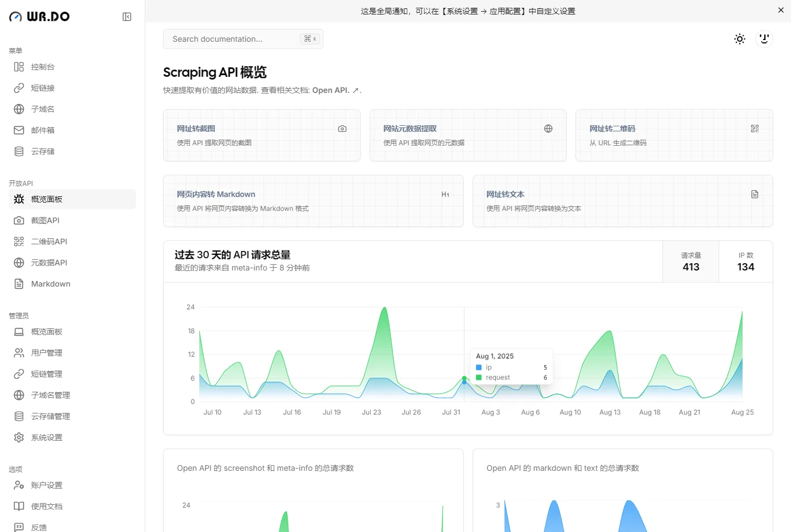Click the Scraping API 概览 page heading
The image size is (791, 532).
click(215, 72)
